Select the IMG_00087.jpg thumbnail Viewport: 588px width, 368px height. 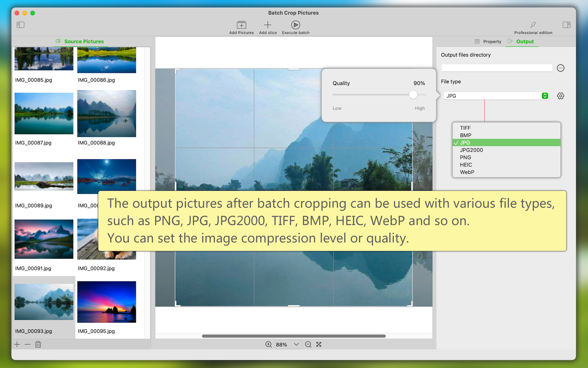(x=44, y=114)
